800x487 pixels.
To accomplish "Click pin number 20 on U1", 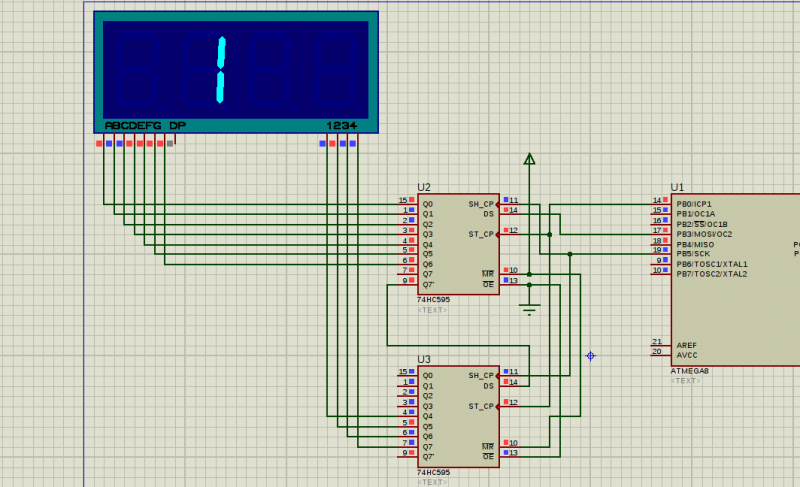I will (657, 351).
